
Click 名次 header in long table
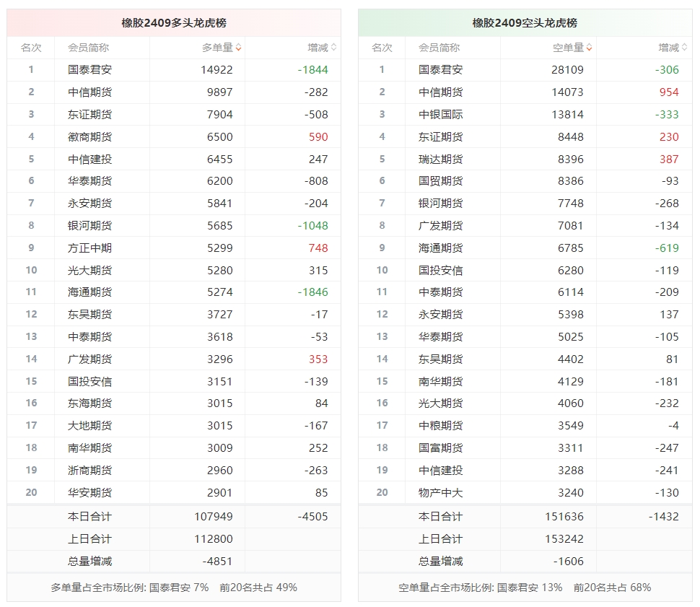pos(31,48)
